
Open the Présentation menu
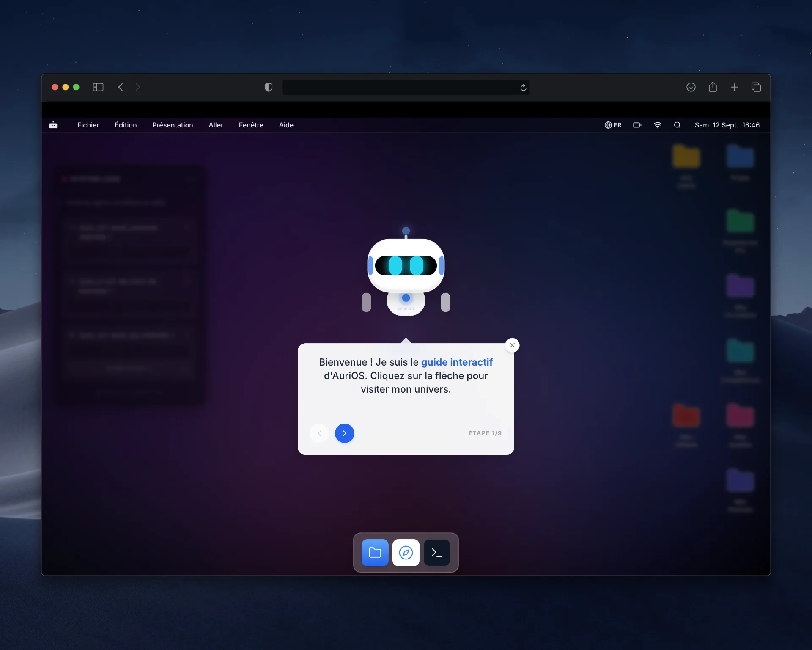pos(173,125)
